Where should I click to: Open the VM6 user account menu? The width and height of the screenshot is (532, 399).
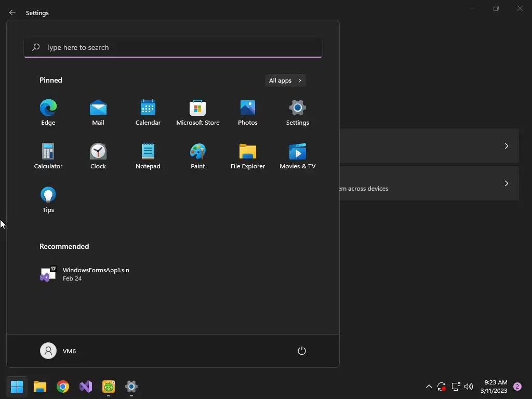point(58,351)
